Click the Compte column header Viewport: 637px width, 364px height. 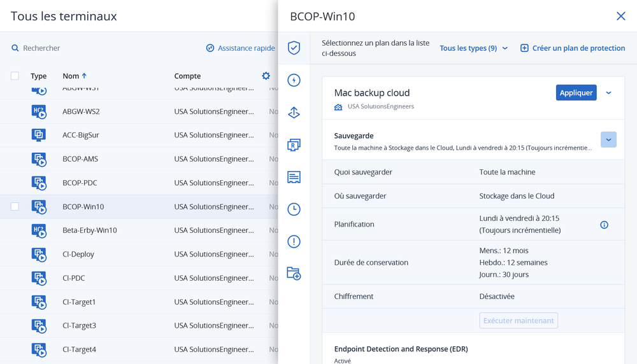(x=187, y=76)
